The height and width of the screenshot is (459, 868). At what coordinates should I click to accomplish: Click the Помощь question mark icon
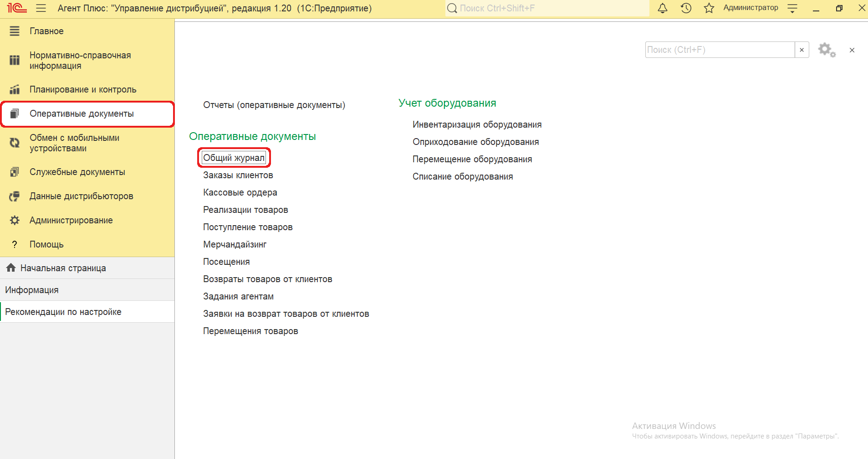click(15, 244)
